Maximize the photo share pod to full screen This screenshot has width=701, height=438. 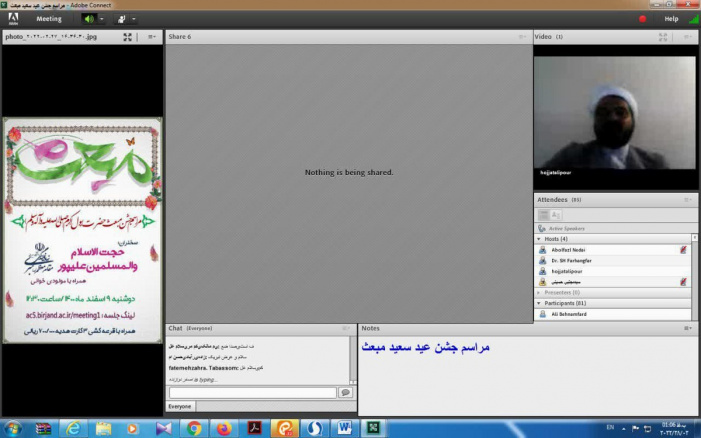pos(128,37)
